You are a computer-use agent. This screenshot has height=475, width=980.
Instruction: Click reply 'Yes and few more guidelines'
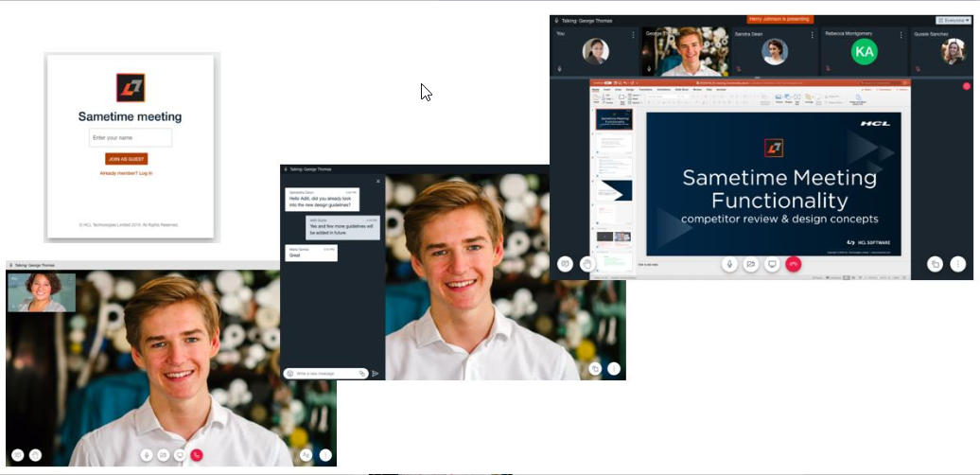tap(342, 227)
